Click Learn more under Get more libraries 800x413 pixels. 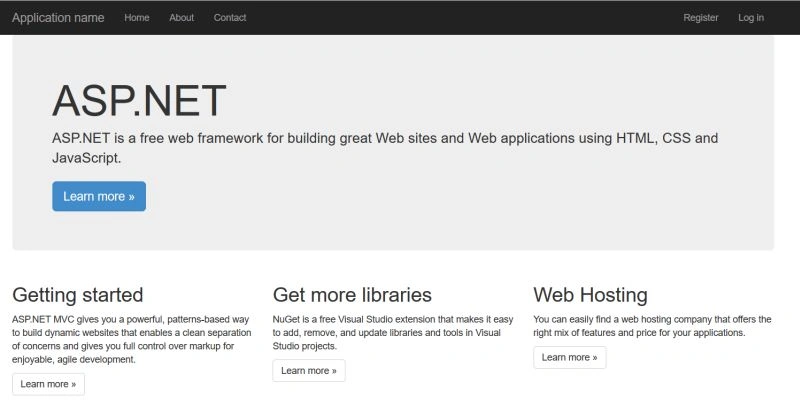pos(309,371)
